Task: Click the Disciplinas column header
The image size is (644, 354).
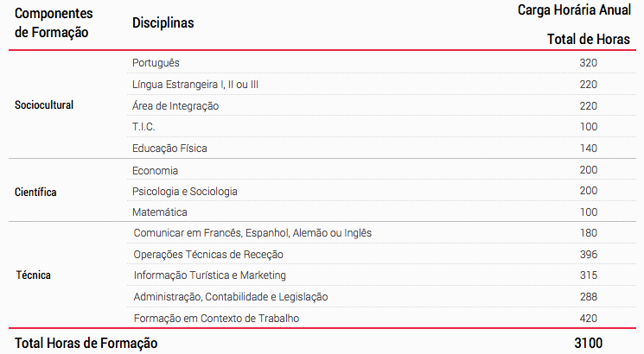Action: coord(163,23)
